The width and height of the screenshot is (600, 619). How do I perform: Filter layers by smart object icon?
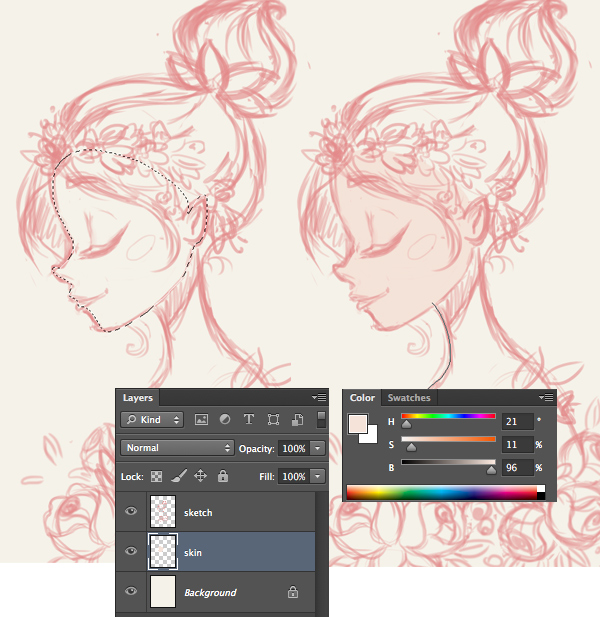pos(297,420)
